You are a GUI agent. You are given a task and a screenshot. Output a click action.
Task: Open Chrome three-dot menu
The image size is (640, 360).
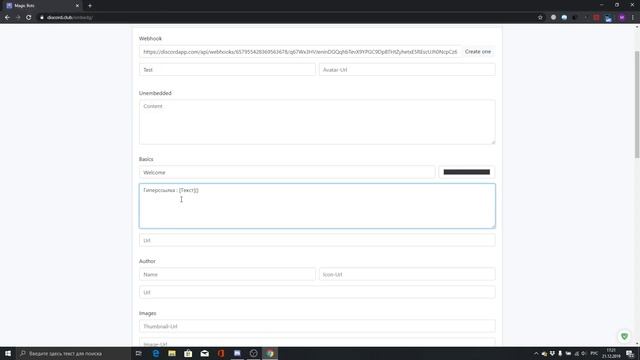click(633, 18)
